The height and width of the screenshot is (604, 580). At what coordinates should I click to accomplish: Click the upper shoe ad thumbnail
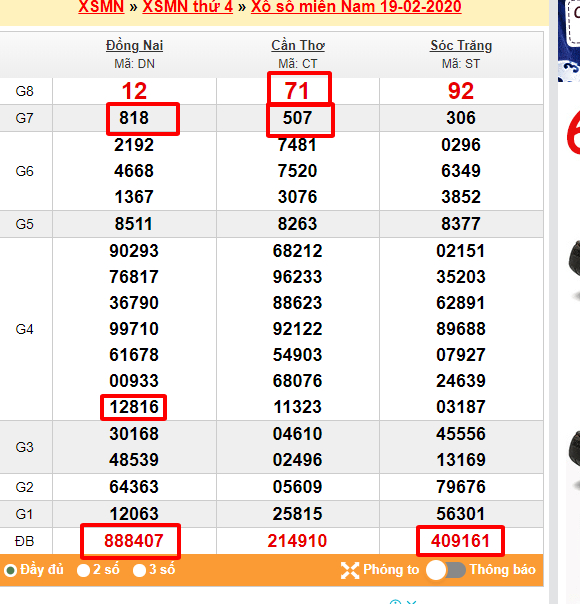(x=574, y=270)
